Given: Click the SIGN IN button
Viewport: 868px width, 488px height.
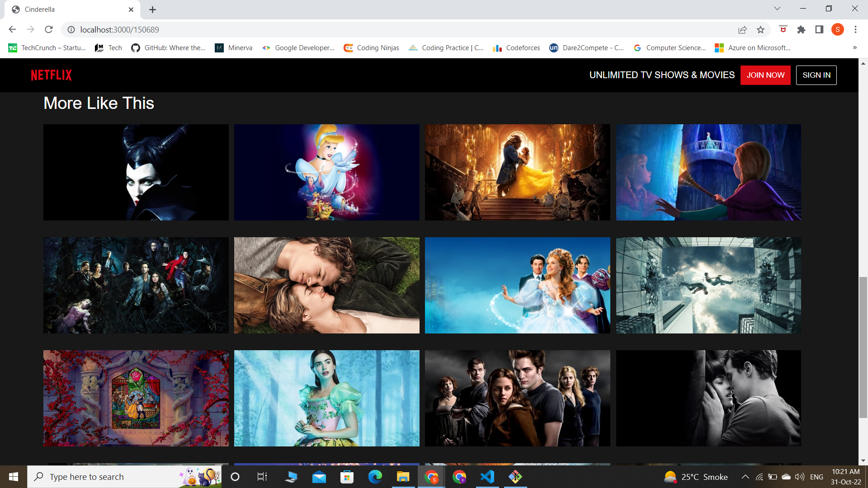Looking at the screenshot, I should 816,75.
